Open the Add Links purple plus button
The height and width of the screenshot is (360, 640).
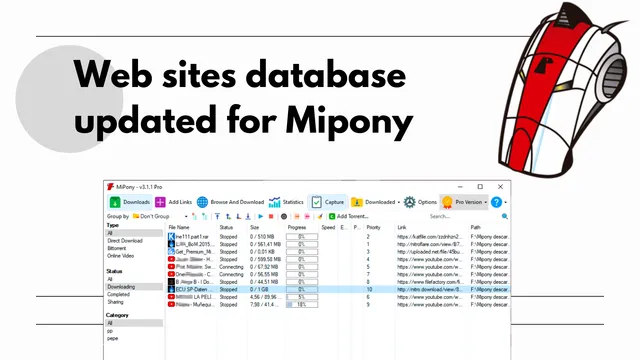point(173,202)
